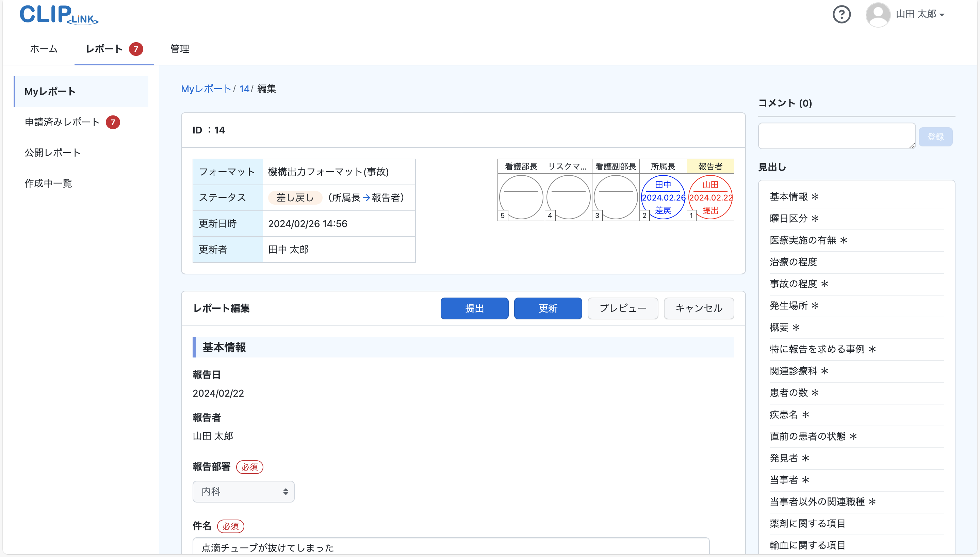Select 公開レポート in the sidebar
The width and height of the screenshot is (980, 557).
[52, 152]
